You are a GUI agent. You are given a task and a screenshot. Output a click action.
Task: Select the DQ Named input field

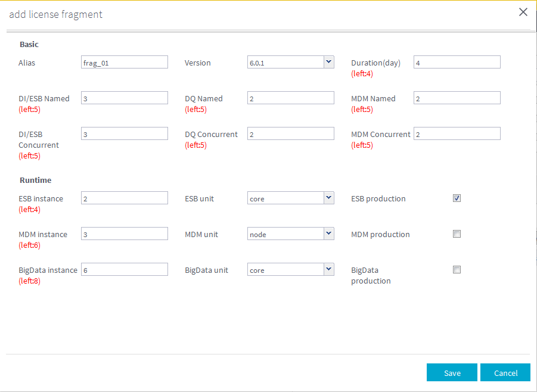290,97
